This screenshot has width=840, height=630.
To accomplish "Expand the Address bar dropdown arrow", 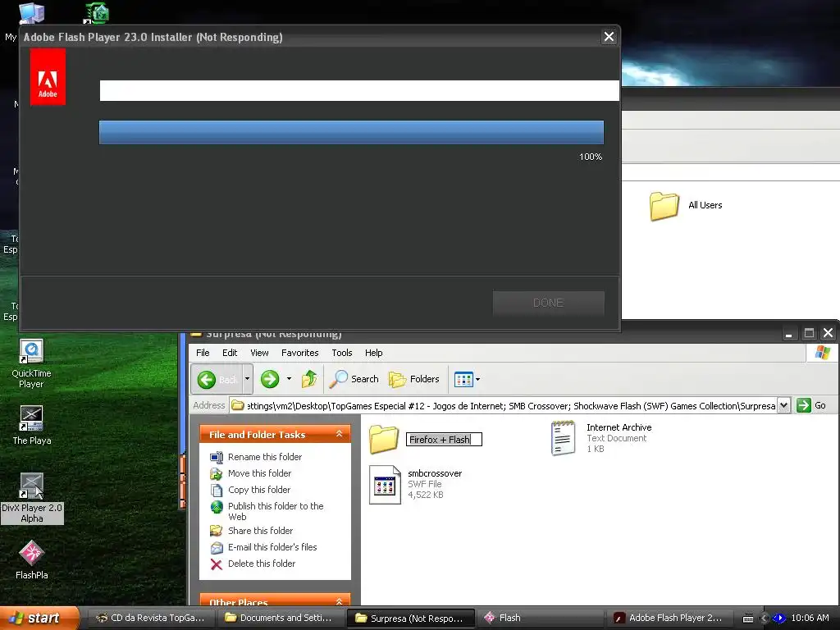I will click(783, 405).
